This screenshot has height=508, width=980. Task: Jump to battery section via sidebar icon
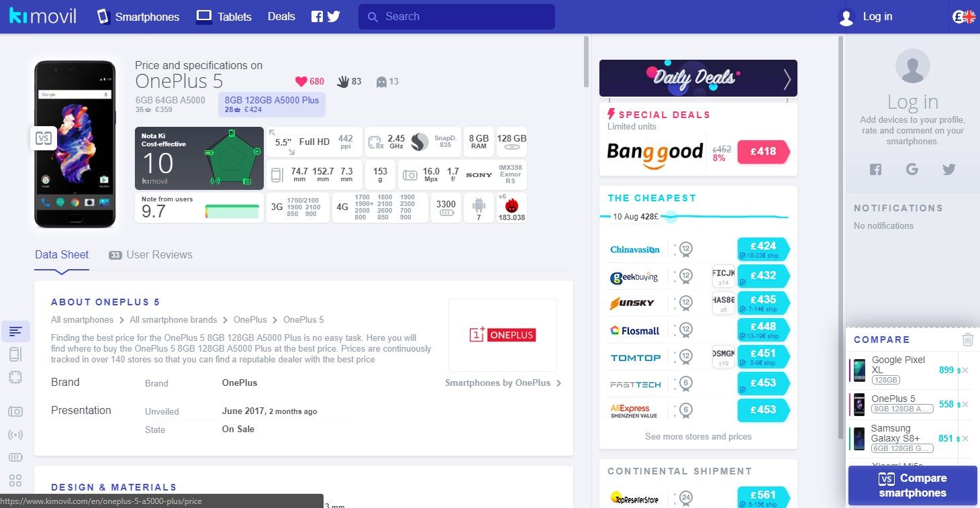(x=15, y=458)
